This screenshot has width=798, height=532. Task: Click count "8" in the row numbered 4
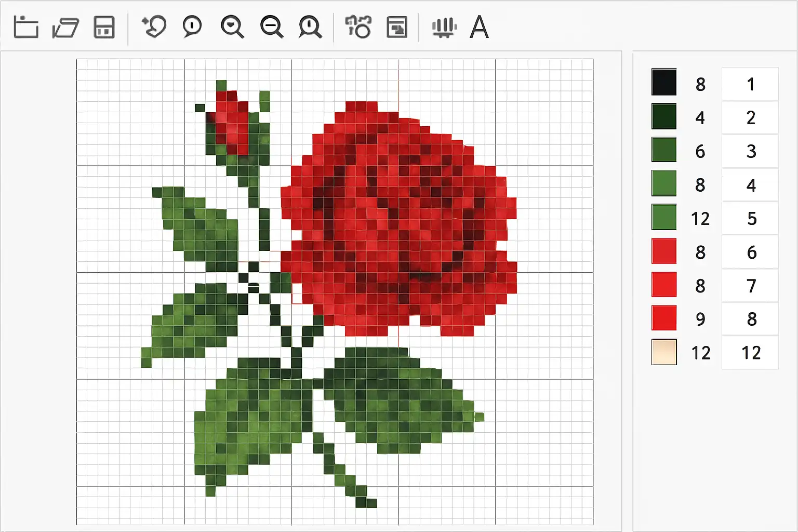tap(700, 185)
